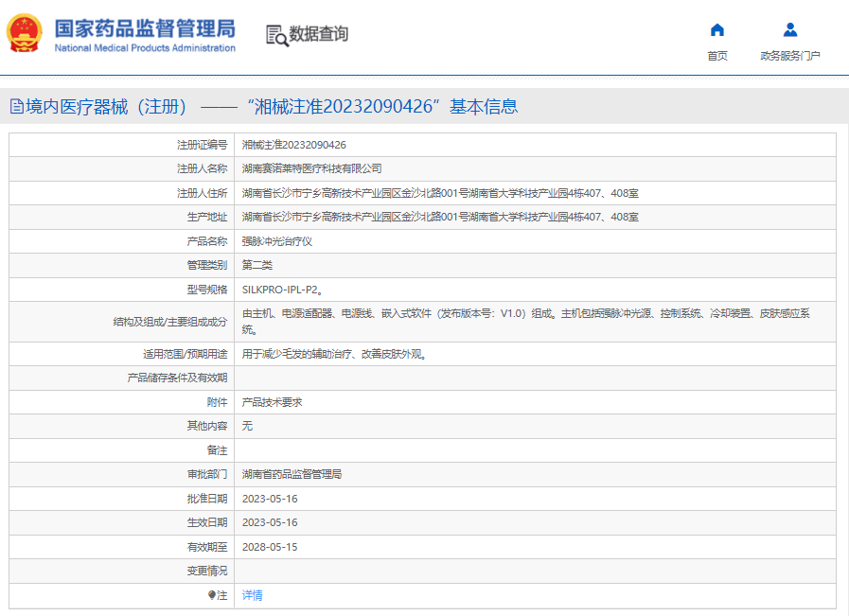Select product name 强脉冲光治疗仪
Image resolution: width=849 pixels, height=616 pixels.
(277, 241)
